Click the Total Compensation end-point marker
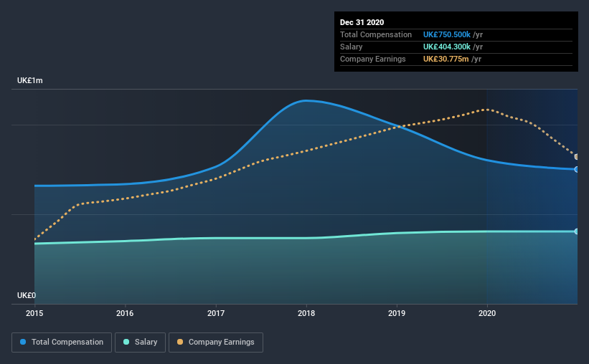Screen dimensions: 589x364 pos(576,170)
